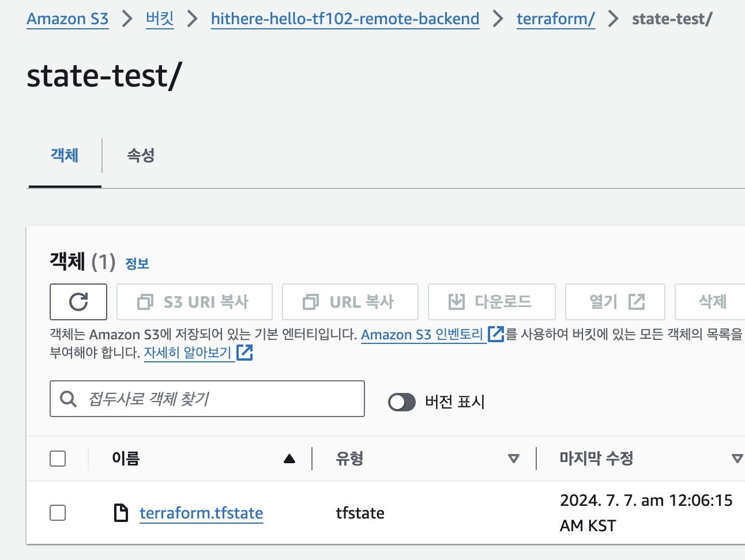Click the 다운로드 button

click(491, 301)
